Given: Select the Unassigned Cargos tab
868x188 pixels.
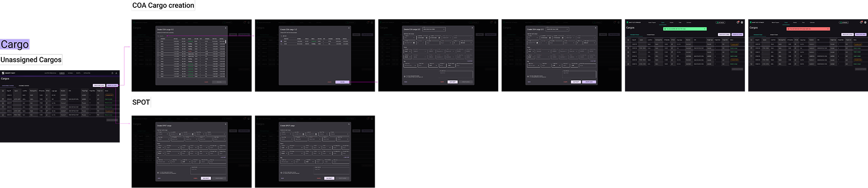Looking at the screenshot, I should [x=8, y=86].
